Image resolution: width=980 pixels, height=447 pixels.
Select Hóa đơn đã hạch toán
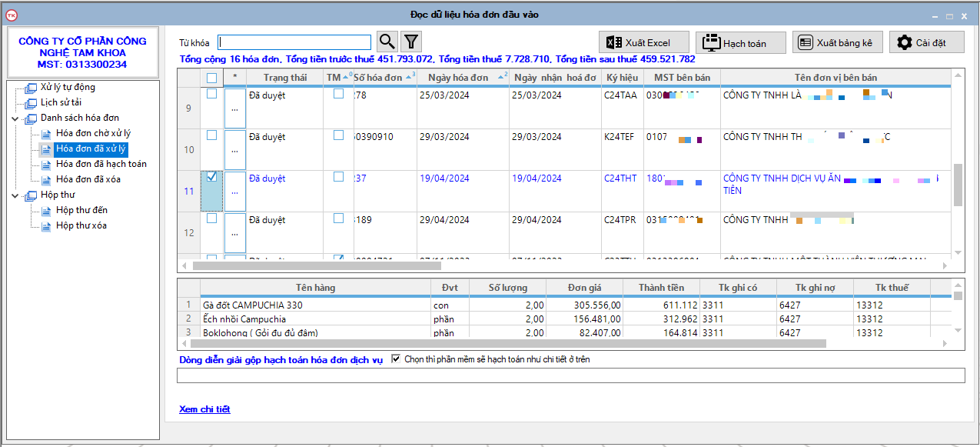tap(101, 164)
